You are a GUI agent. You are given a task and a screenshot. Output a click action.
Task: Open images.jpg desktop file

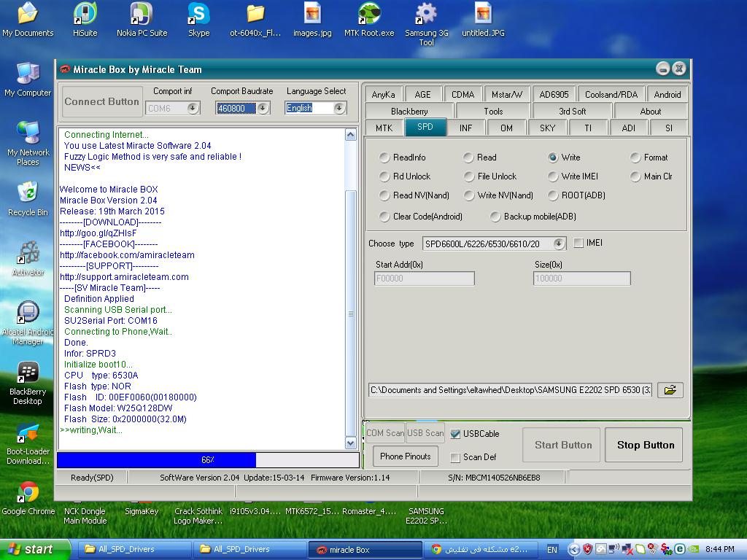point(312,19)
